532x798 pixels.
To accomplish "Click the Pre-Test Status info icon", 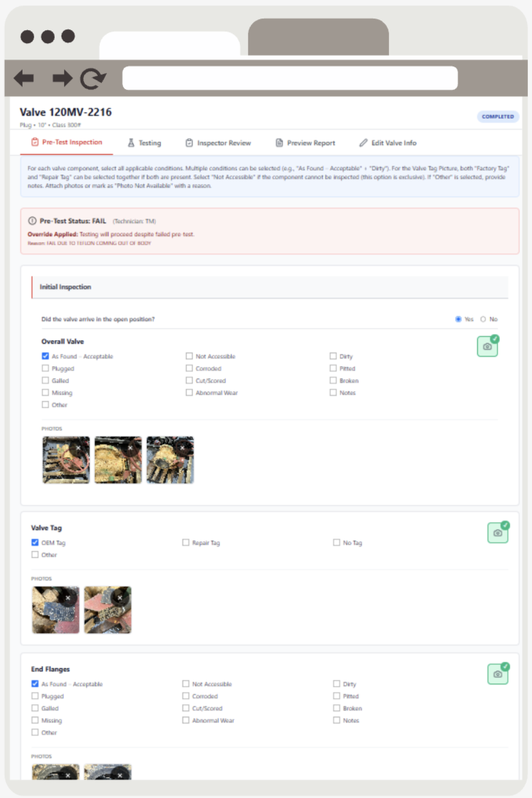I will (32, 221).
